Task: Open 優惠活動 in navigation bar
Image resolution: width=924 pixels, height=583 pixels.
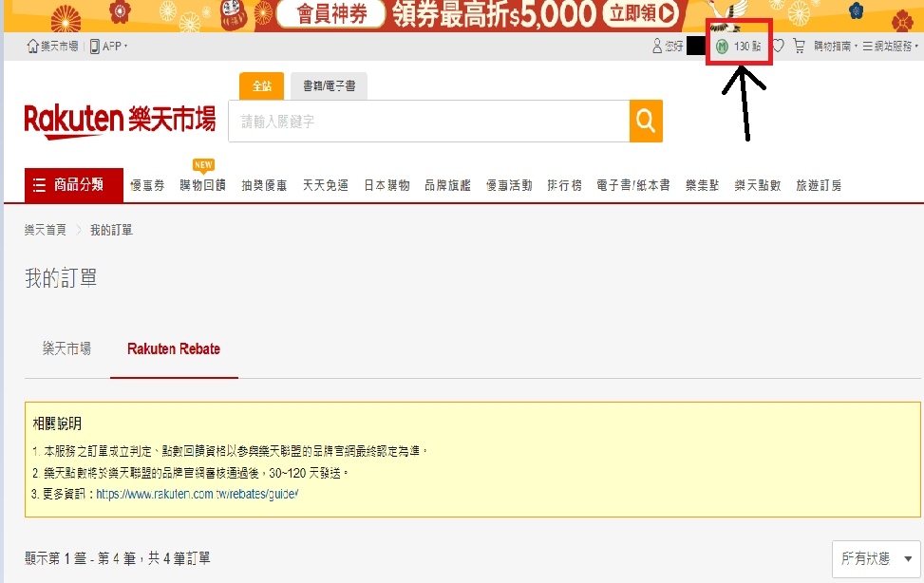Action: pos(509,186)
